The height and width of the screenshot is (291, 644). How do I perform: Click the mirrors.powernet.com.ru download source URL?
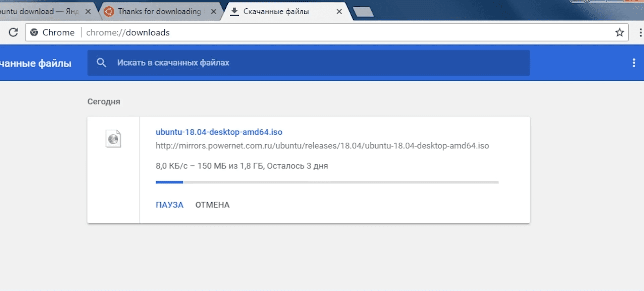click(322, 146)
